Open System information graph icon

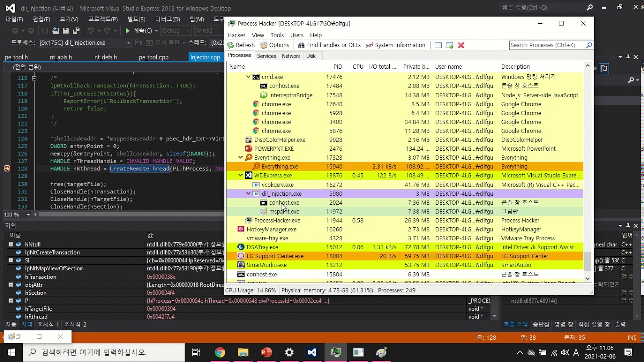370,45
